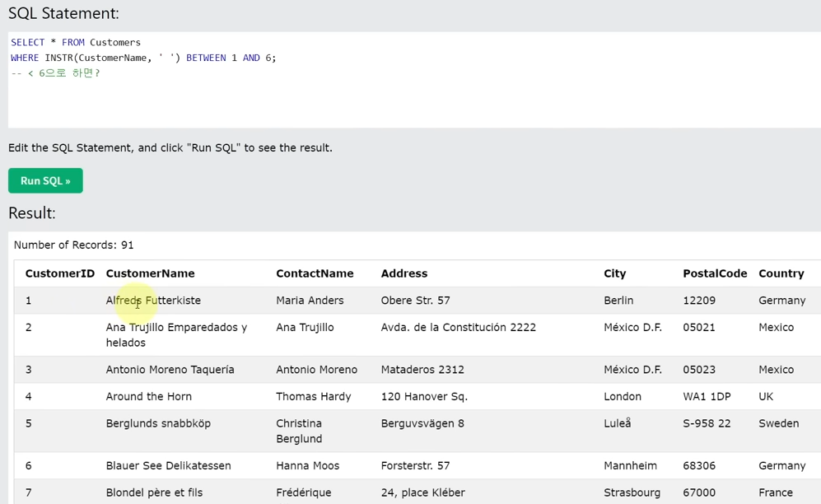Click the Strasbourg city cell
The height and width of the screenshot is (504, 821).
[x=632, y=492]
